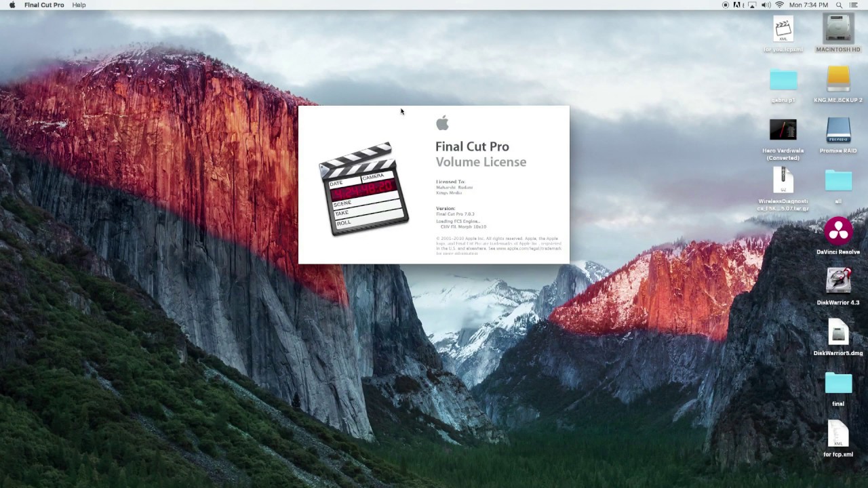The height and width of the screenshot is (488, 868).
Task: Select the MACINTOSH HD drive icon
Action: coord(838,33)
